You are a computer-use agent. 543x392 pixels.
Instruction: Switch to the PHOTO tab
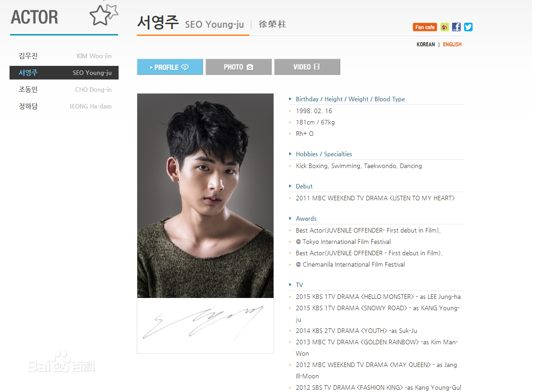[239, 67]
